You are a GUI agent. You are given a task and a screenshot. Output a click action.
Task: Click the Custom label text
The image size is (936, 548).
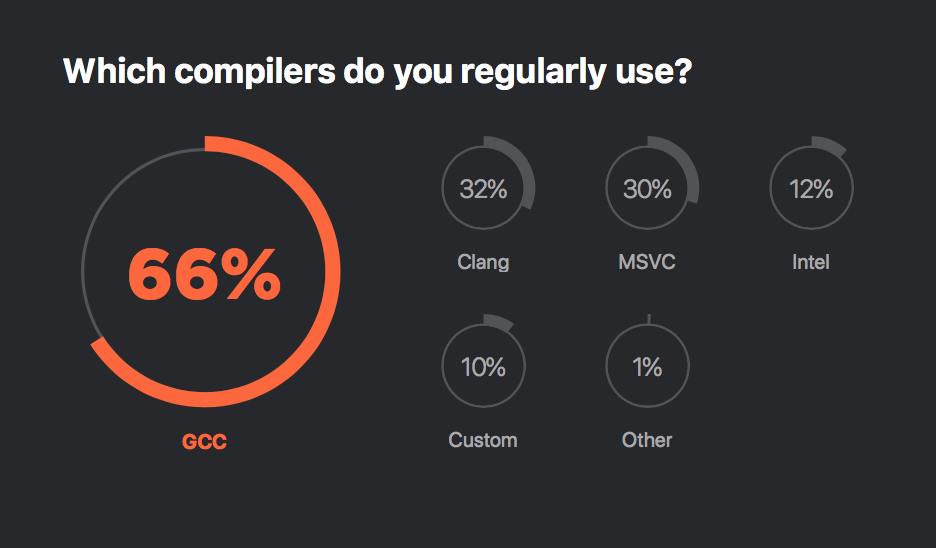[x=483, y=440]
